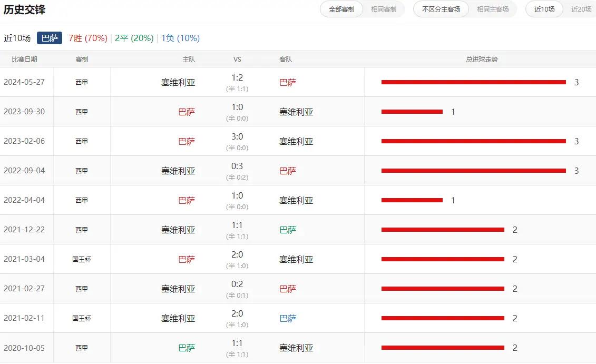Screen dimensions: 596x364
Task: Open the 0:2 score on 2021-02-27
Action: click(x=237, y=284)
